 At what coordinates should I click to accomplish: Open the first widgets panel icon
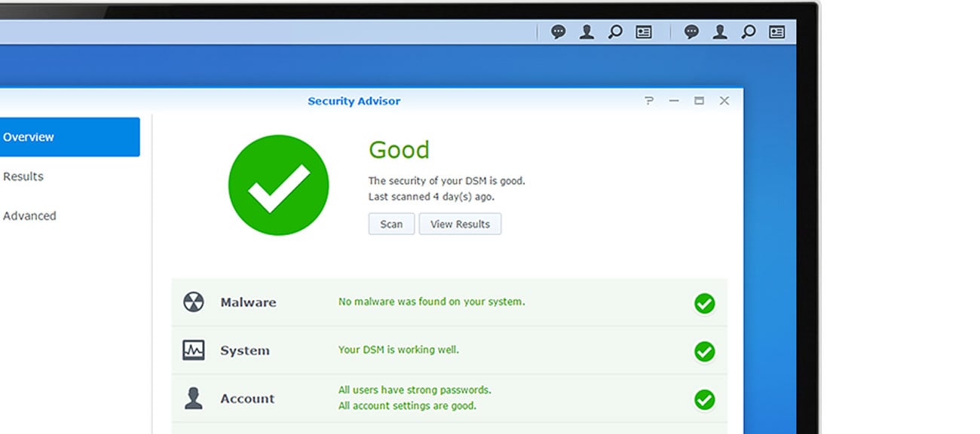[x=644, y=32]
